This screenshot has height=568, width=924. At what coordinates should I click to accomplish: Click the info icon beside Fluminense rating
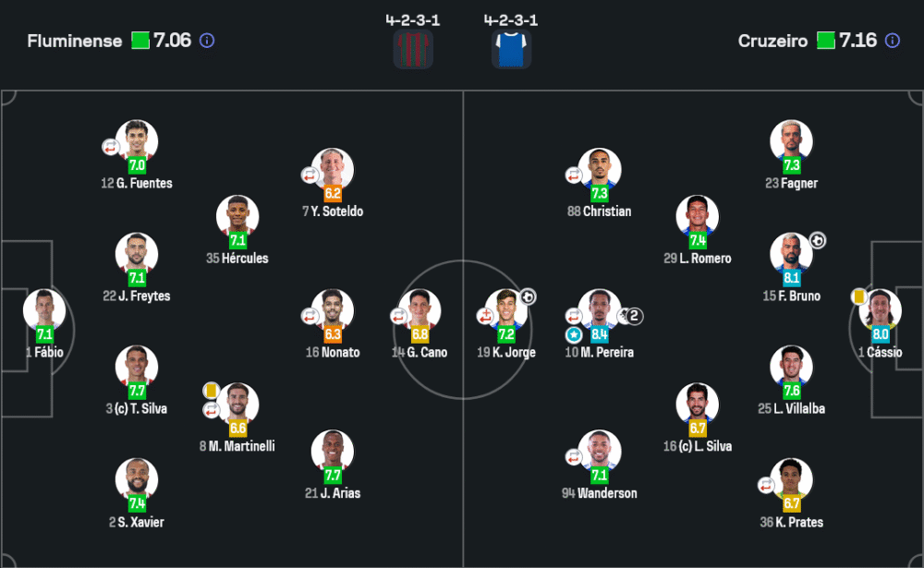tap(207, 41)
